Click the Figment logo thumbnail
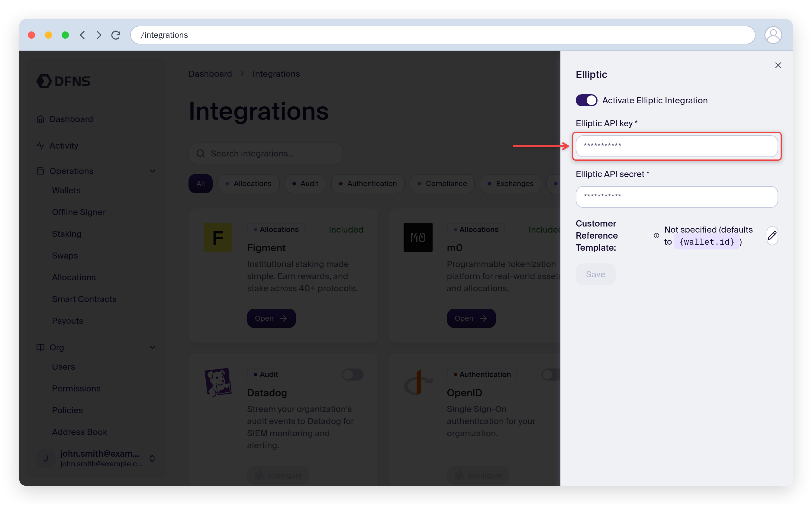Screen dimensions: 812x505 pyautogui.click(x=218, y=237)
